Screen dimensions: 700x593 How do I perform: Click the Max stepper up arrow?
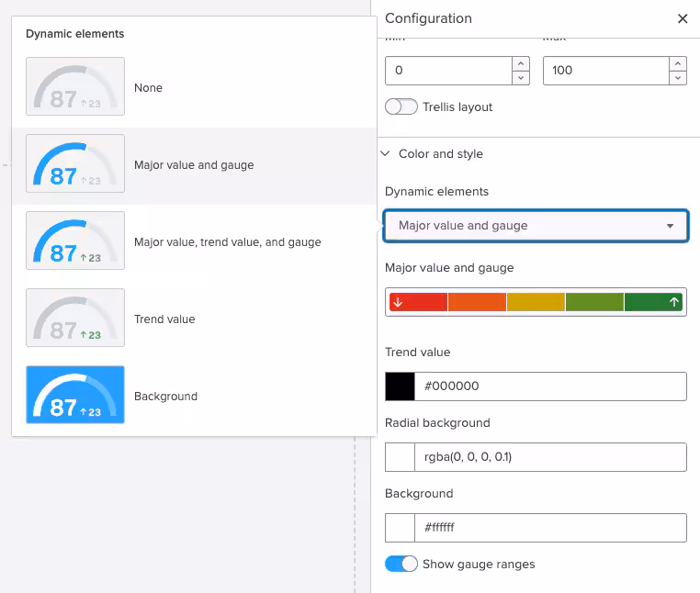coord(678,63)
